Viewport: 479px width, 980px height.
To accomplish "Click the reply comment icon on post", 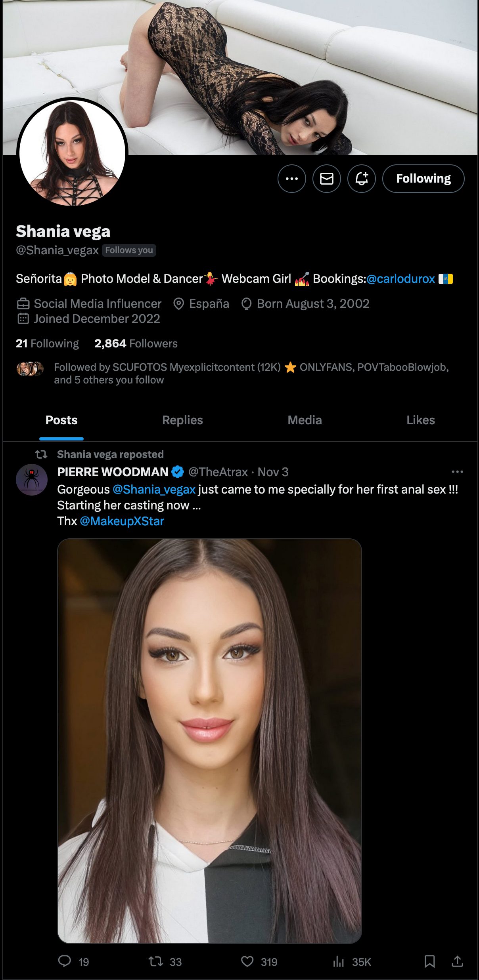I will click(x=65, y=961).
